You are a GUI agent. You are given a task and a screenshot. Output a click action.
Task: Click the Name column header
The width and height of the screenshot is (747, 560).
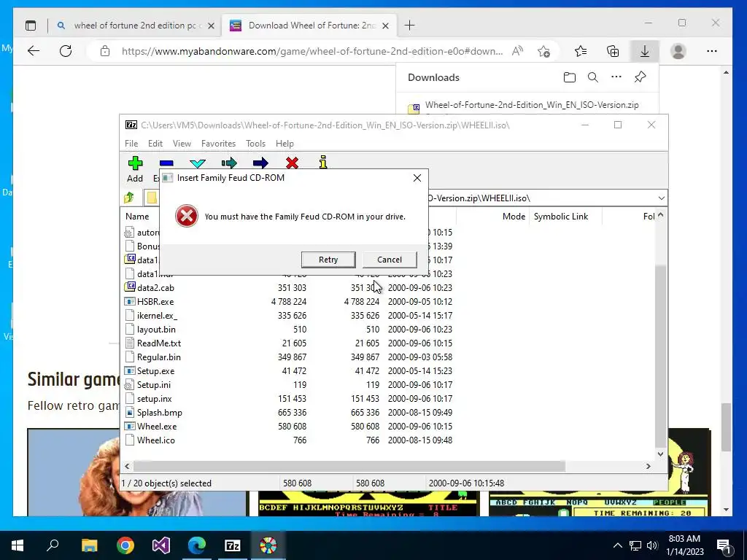[137, 216]
